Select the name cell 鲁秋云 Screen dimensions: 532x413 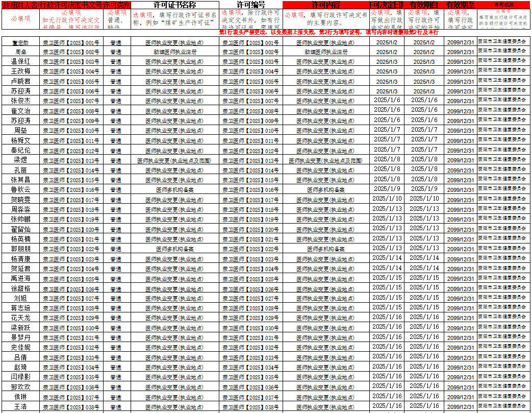point(21,190)
